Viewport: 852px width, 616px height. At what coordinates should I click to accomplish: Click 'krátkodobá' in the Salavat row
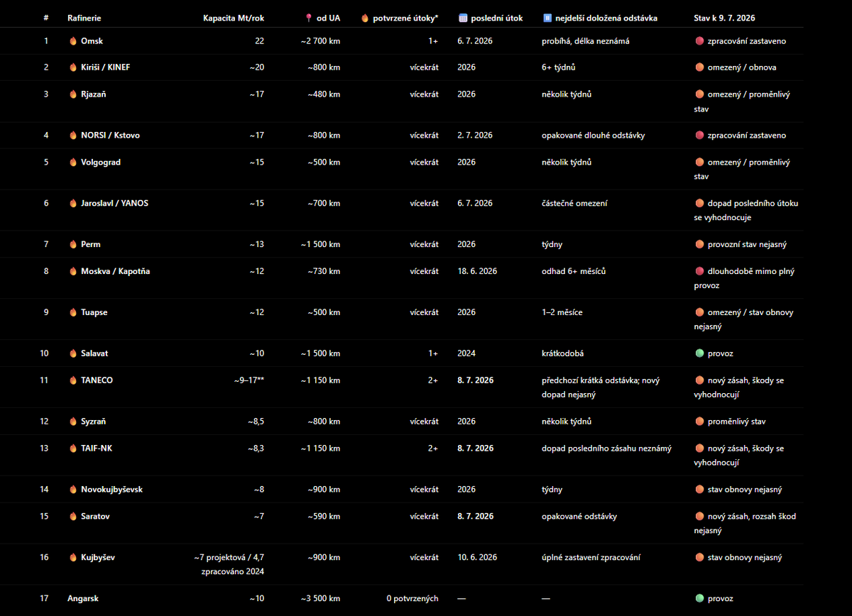(x=563, y=353)
